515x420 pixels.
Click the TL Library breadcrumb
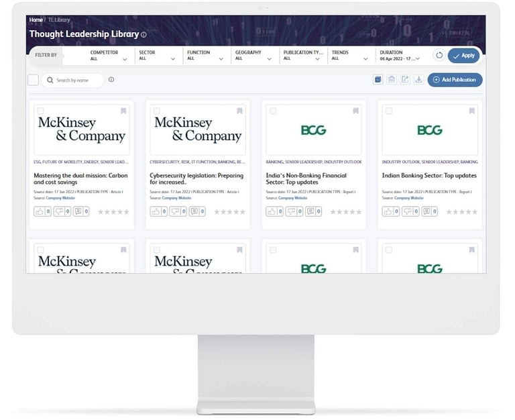point(59,19)
